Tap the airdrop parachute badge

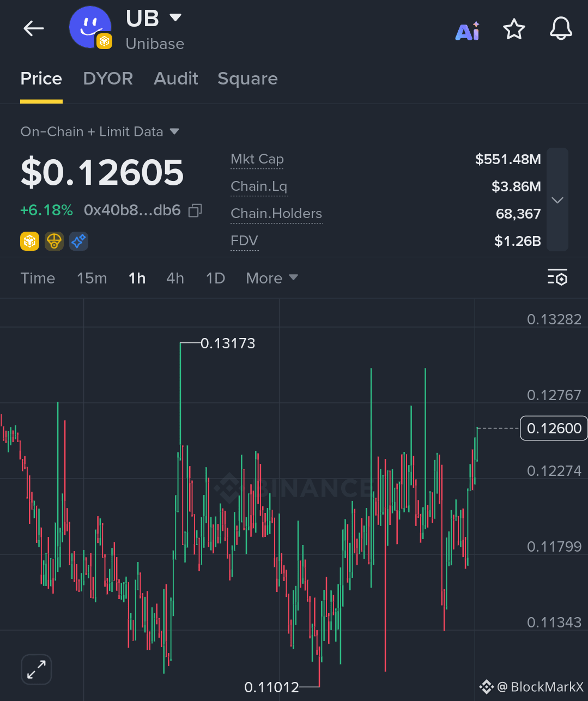tap(54, 241)
